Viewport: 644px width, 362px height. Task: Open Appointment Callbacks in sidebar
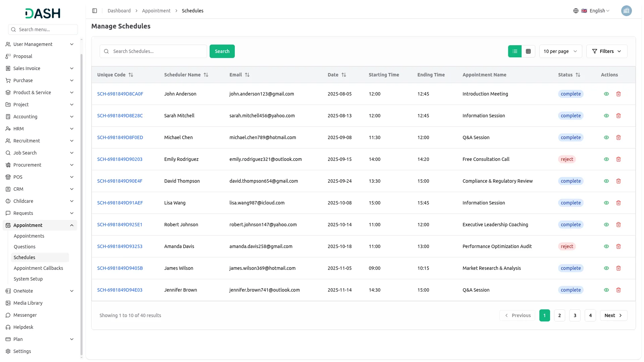coord(38,268)
